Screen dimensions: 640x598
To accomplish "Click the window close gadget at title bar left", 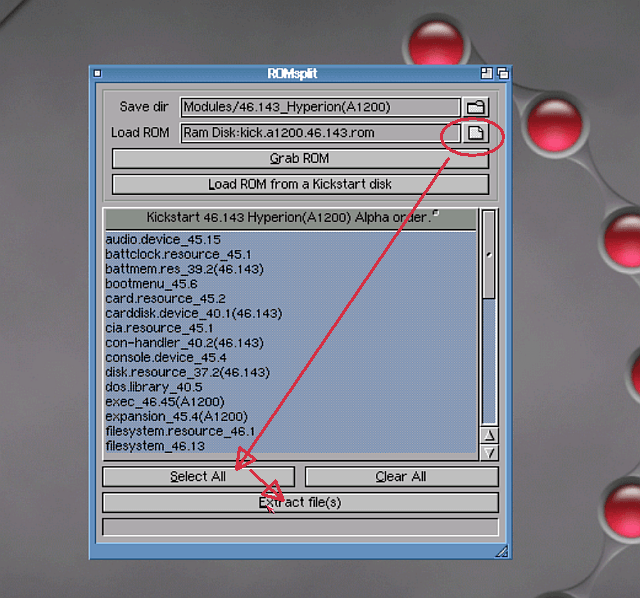I will [97, 73].
